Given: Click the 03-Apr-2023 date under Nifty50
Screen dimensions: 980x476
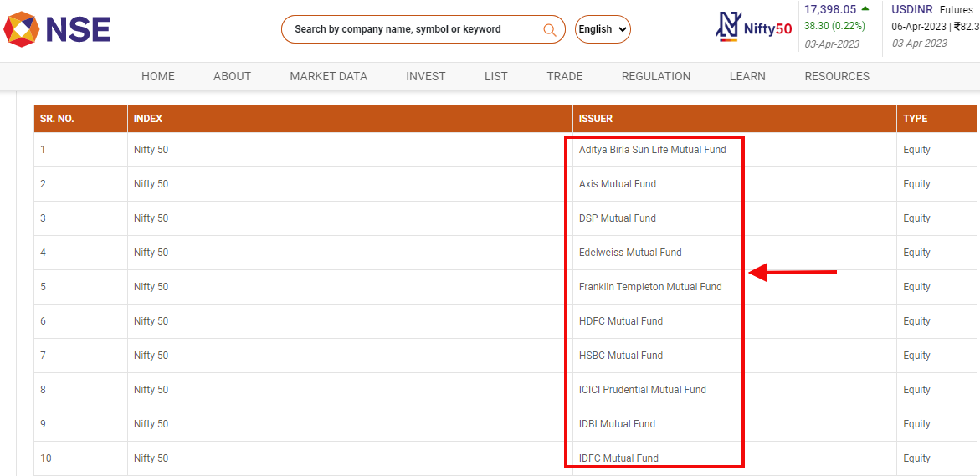Looking at the screenshot, I should [x=831, y=44].
